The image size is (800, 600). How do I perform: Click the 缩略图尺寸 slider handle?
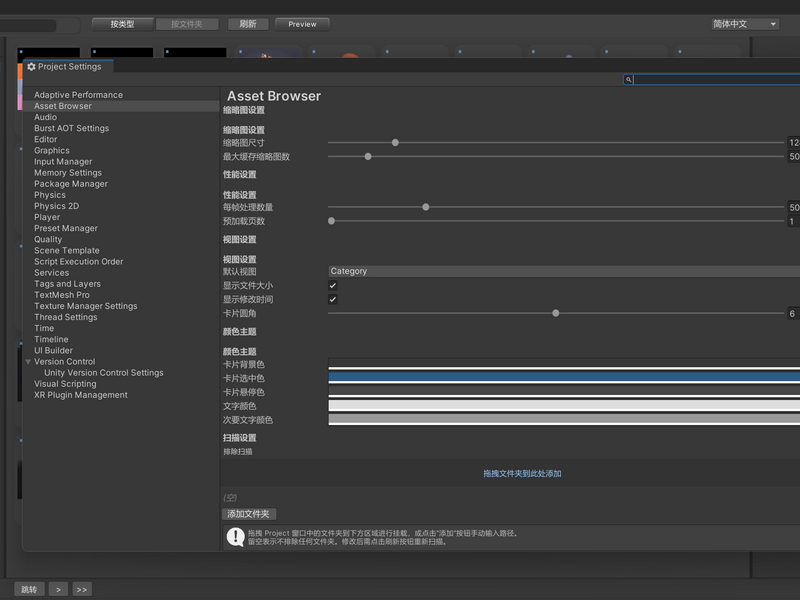pyautogui.click(x=395, y=142)
